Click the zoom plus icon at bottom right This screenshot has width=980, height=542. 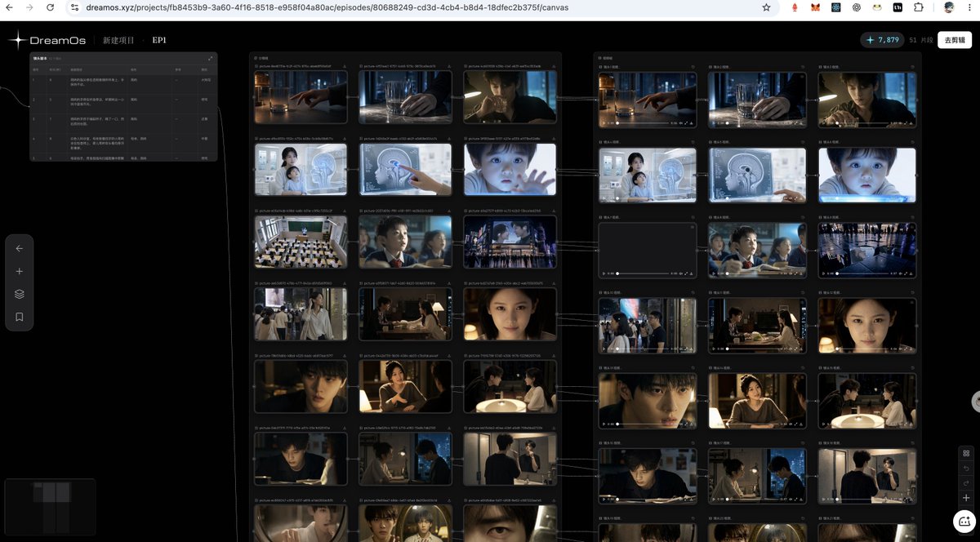point(966,497)
